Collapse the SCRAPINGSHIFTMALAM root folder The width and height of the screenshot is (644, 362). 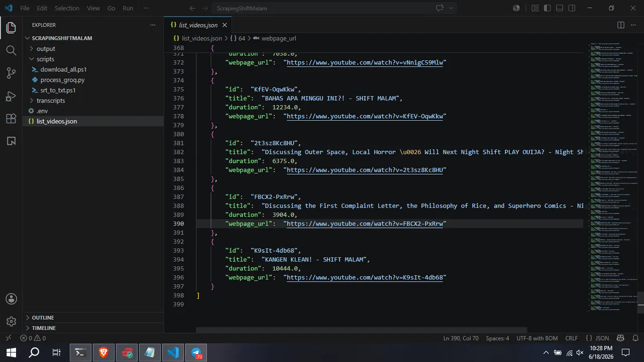(x=93, y=38)
